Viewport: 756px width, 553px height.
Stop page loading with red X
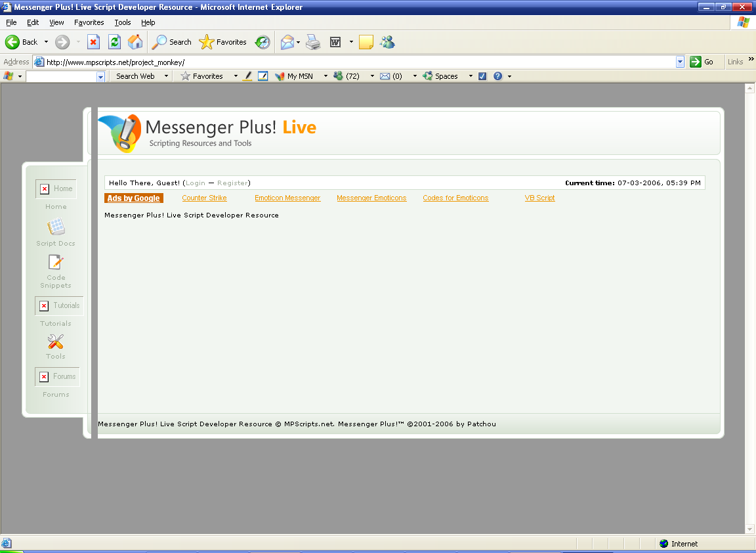click(93, 43)
